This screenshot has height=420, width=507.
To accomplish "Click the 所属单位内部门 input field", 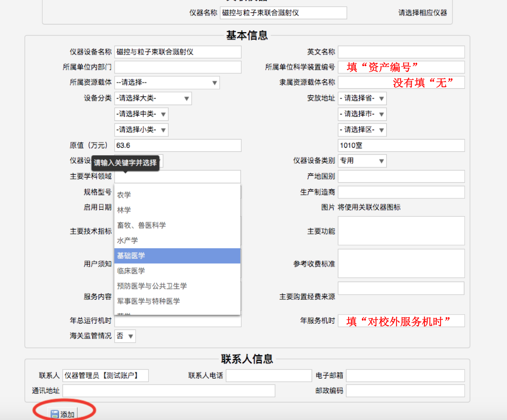I will pyautogui.click(x=178, y=67).
